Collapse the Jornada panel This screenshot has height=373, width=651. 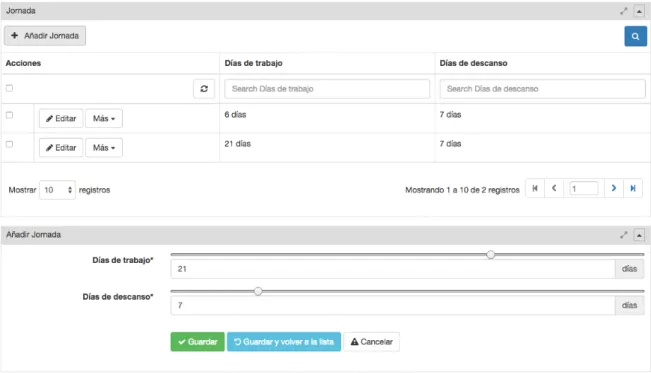[x=639, y=11]
